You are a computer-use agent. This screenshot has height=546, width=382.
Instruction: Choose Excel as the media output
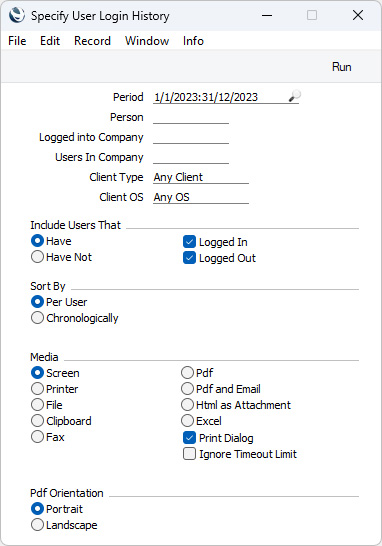[187, 421]
